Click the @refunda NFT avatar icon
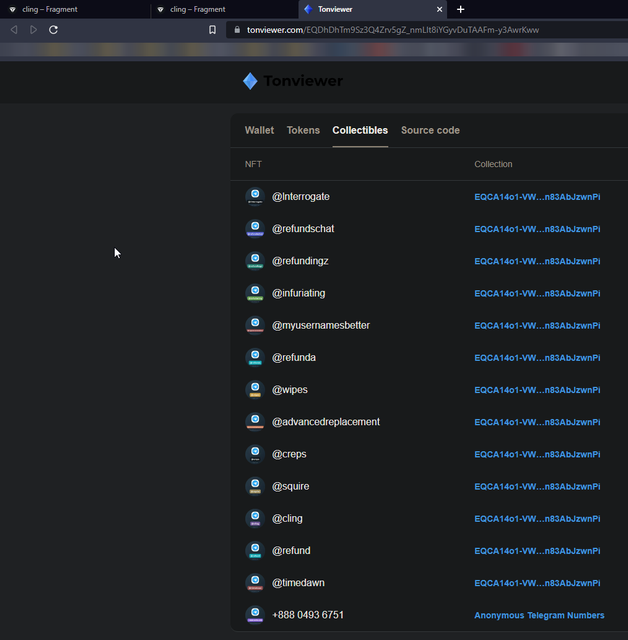Image resolution: width=628 pixels, height=640 pixels. tap(255, 358)
